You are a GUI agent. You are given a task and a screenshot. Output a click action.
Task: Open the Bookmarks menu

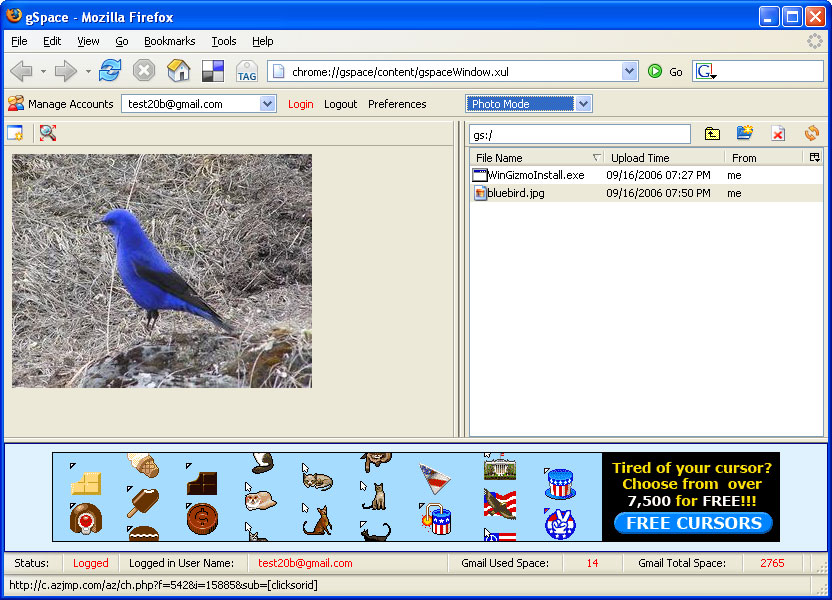point(169,41)
